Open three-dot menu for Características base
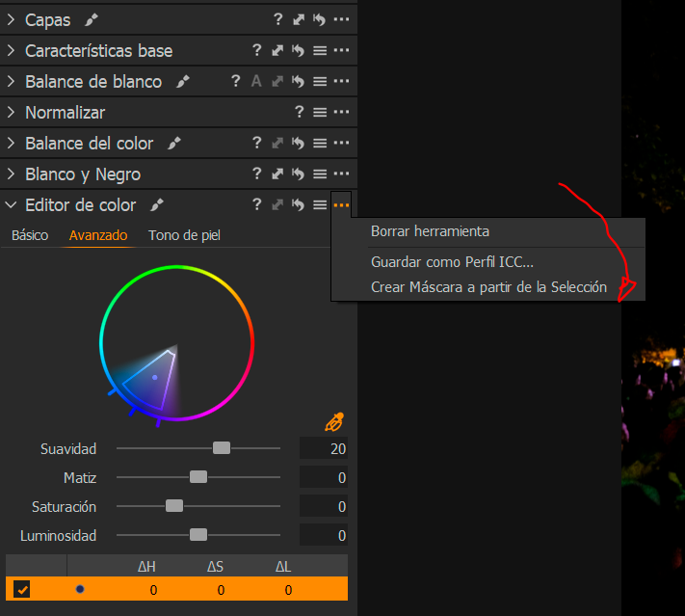Viewport: 685px width, 616px height. point(341,50)
